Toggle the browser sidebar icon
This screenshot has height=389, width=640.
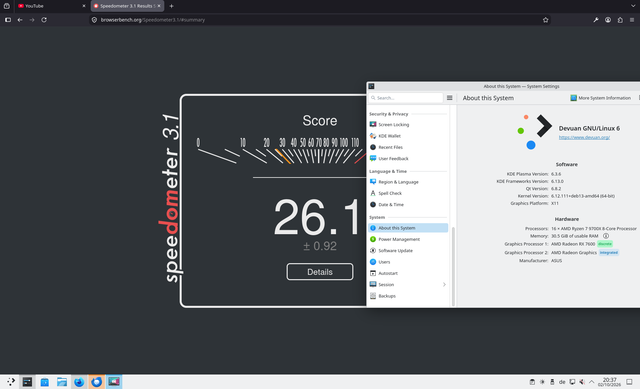(x=8, y=20)
